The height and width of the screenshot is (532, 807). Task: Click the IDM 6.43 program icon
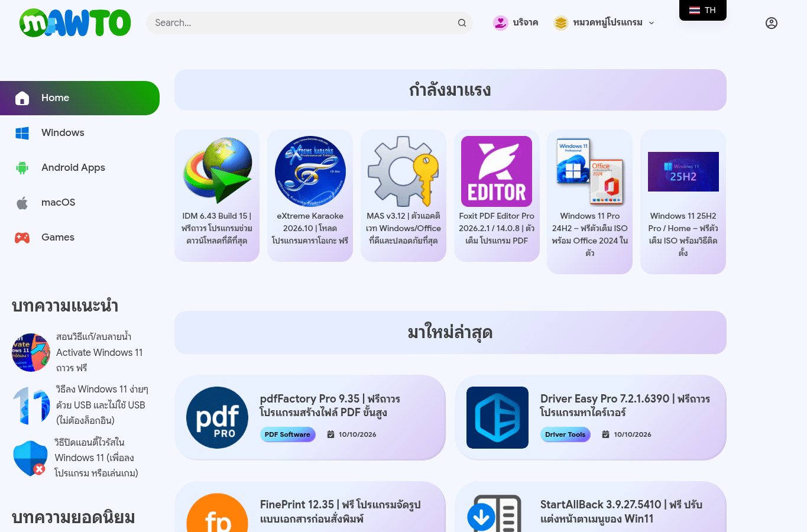(x=217, y=171)
